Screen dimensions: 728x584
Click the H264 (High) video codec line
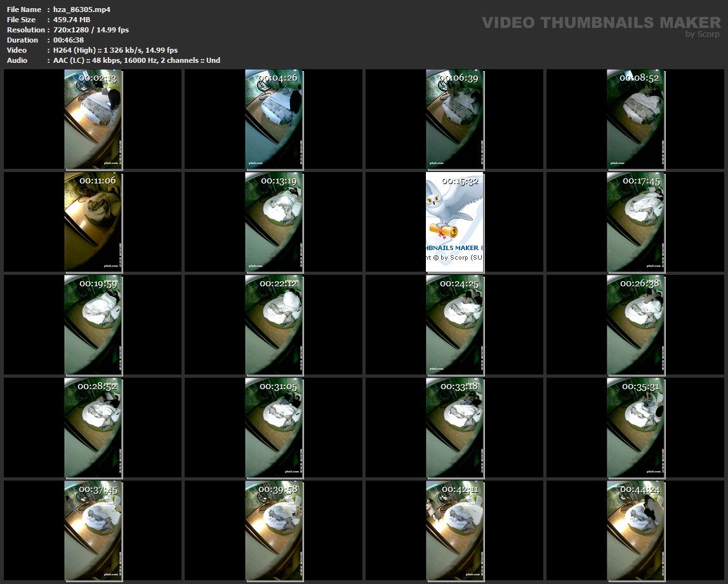[115, 50]
